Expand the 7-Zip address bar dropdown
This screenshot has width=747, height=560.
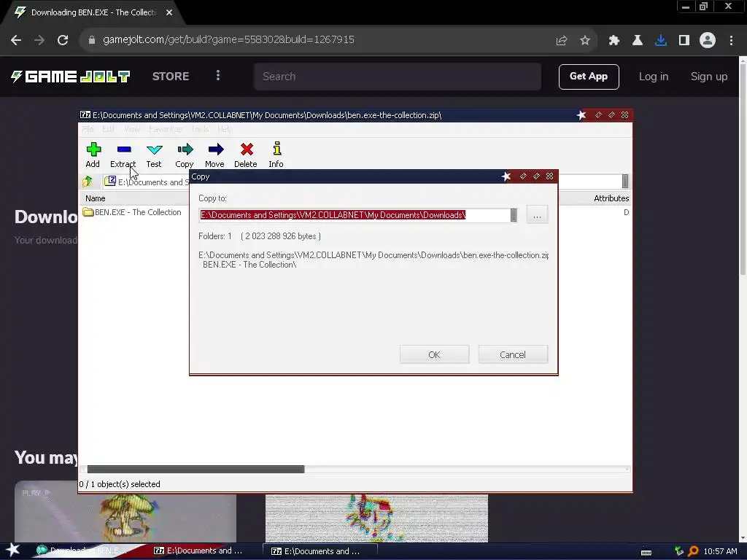625,182
